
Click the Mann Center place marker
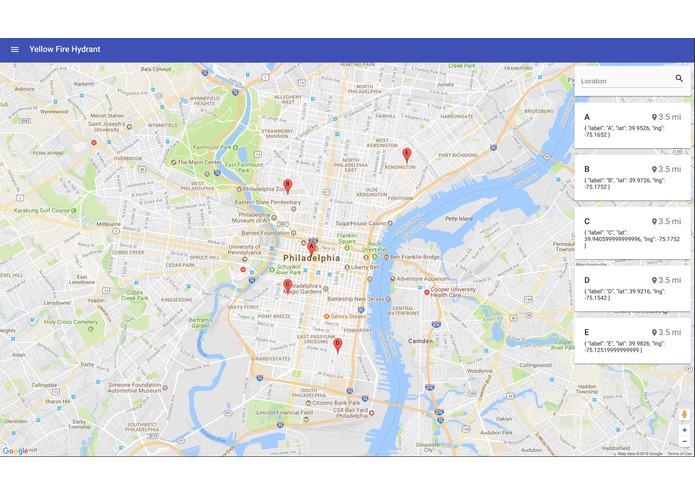pos(174,162)
